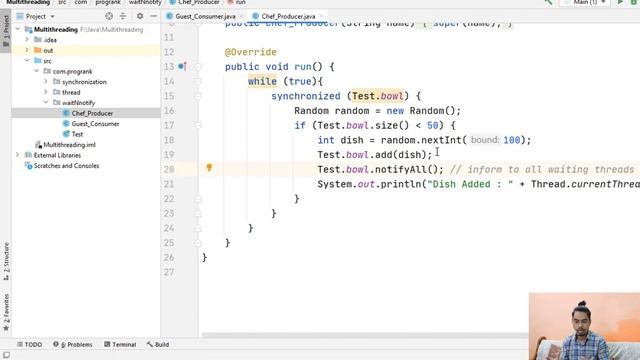Image resolution: width=640 pixels, height=360 pixels.
Task: Open Project panel settings gear
Action: pos(140,16)
